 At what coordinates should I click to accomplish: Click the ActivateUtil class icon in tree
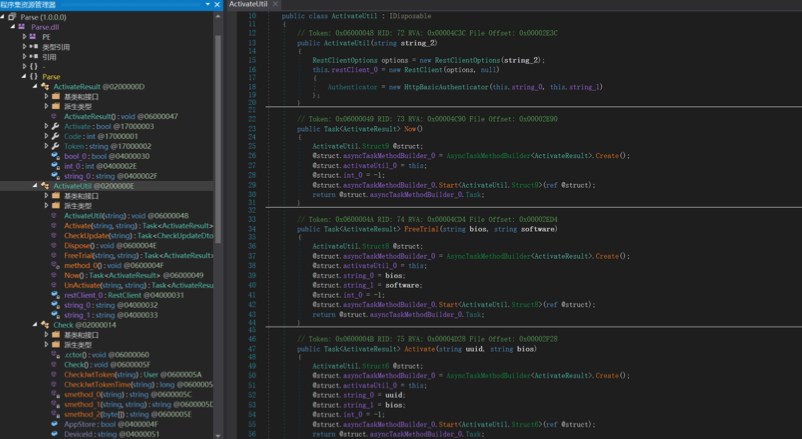[x=45, y=186]
